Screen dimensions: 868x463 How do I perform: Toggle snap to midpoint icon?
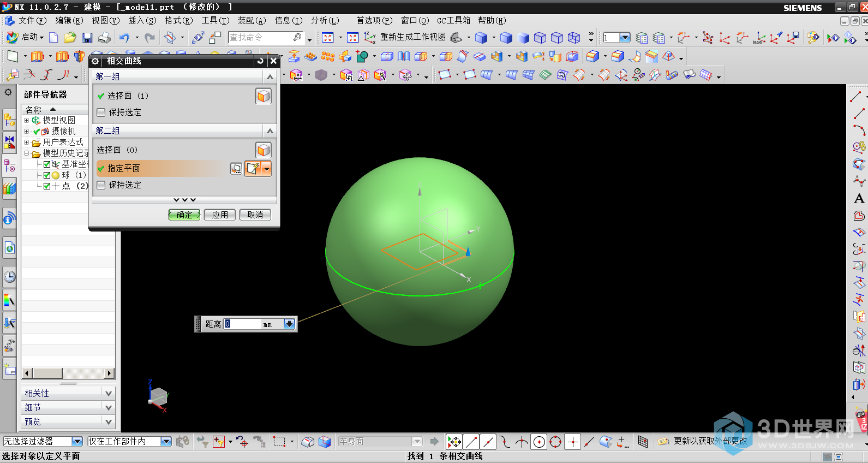488,442
